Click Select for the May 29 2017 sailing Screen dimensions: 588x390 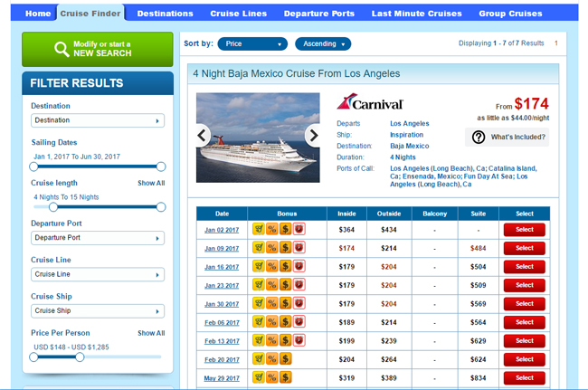pyautogui.click(x=525, y=378)
